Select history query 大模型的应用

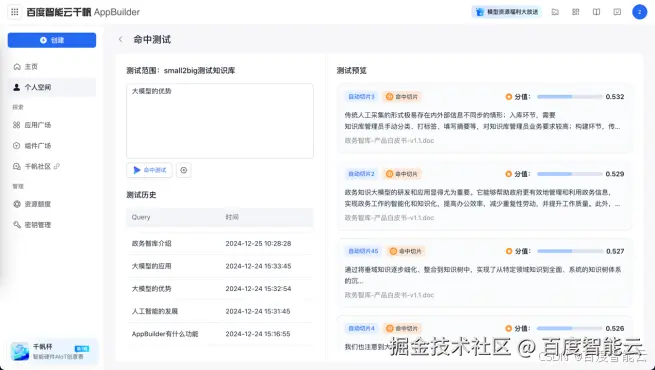pyautogui.click(x=152, y=266)
